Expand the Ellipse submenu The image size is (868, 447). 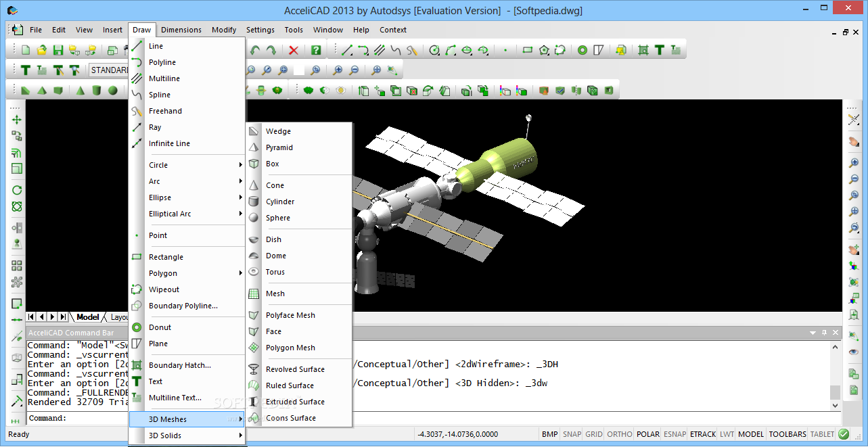(x=187, y=197)
